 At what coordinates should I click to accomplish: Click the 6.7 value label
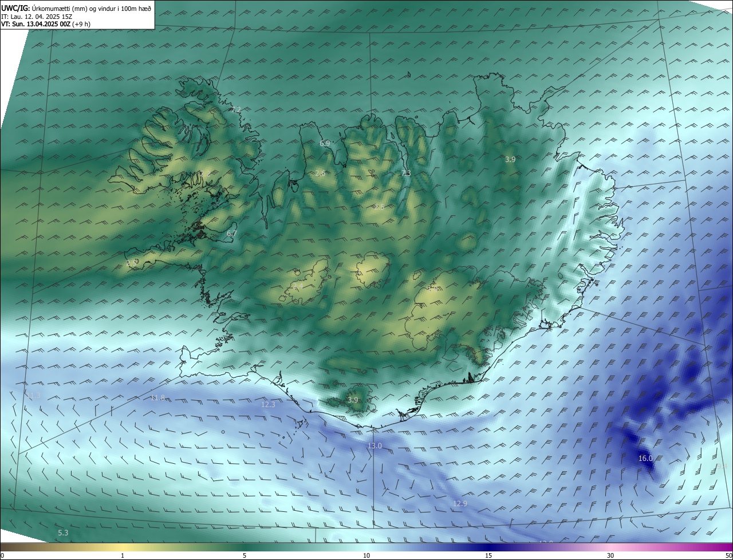click(x=231, y=234)
